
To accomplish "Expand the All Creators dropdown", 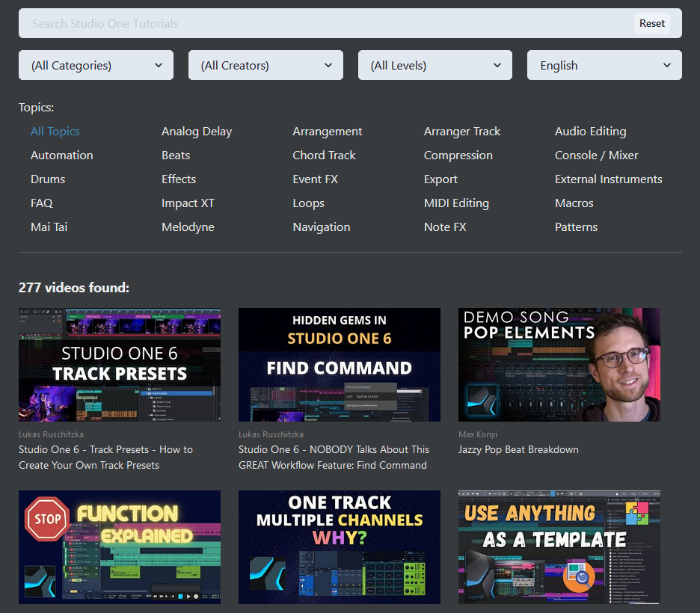I will click(x=265, y=65).
